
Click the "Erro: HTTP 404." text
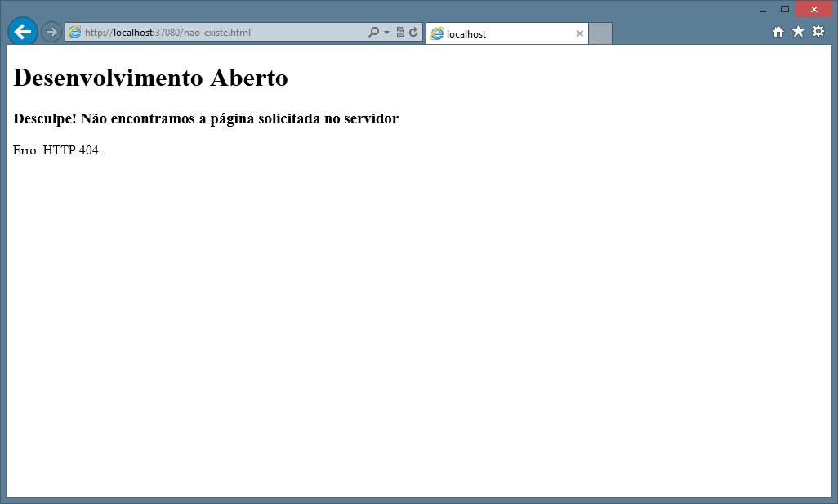click(x=57, y=150)
